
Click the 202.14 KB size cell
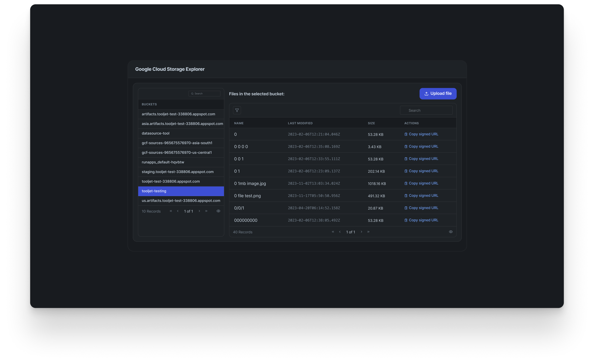pyautogui.click(x=376, y=171)
